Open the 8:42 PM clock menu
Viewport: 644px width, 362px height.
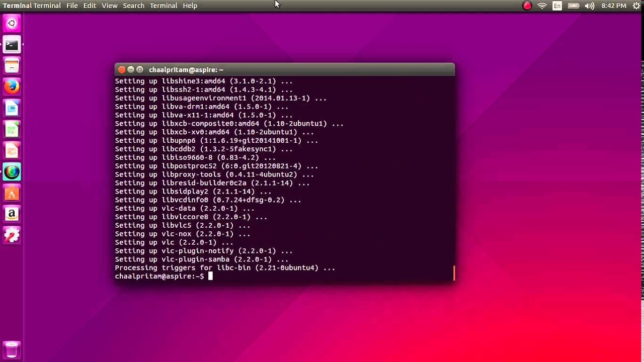pos(614,6)
